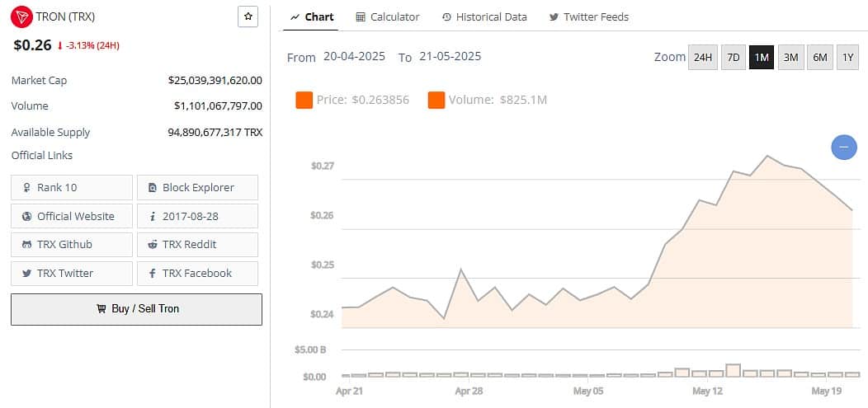The image size is (868, 408).
Task: Click the Buy / Sell Tron button
Action: click(137, 309)
